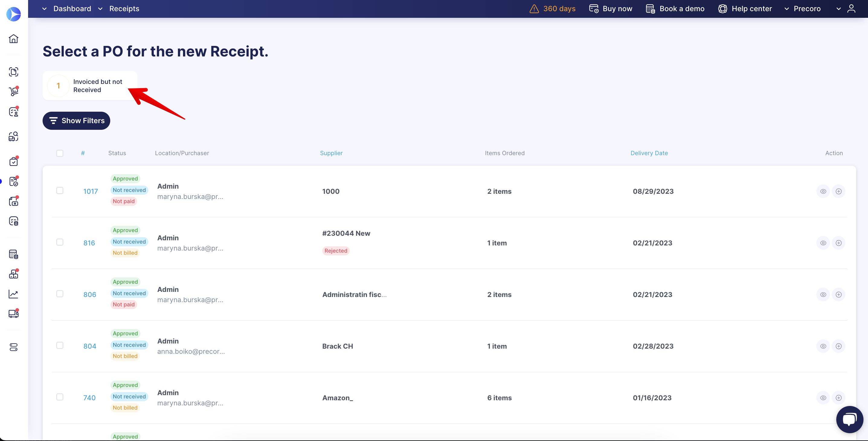Expand the chevron before Receipts
This screenshot has height=441, width=868.
(x=100, y=9)
